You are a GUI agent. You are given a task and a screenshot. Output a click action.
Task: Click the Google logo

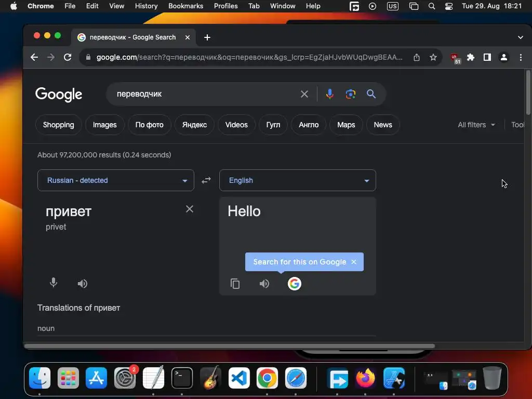click(x=59, y=95)
